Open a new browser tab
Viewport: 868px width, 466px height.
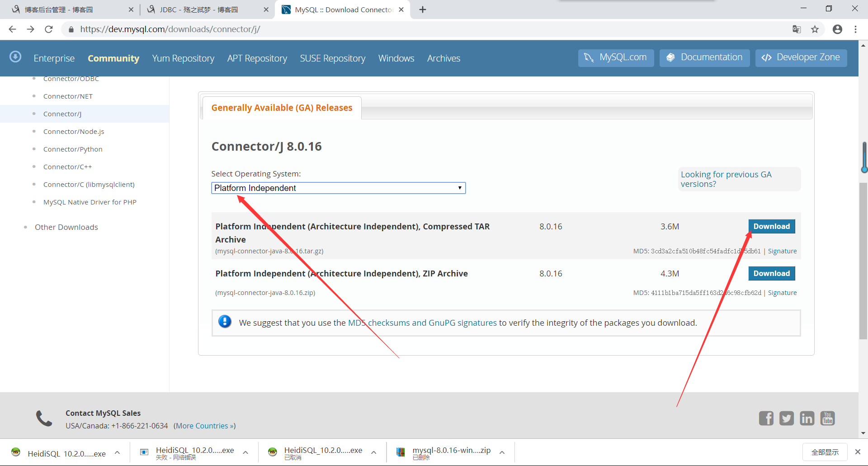pos(423,10)
